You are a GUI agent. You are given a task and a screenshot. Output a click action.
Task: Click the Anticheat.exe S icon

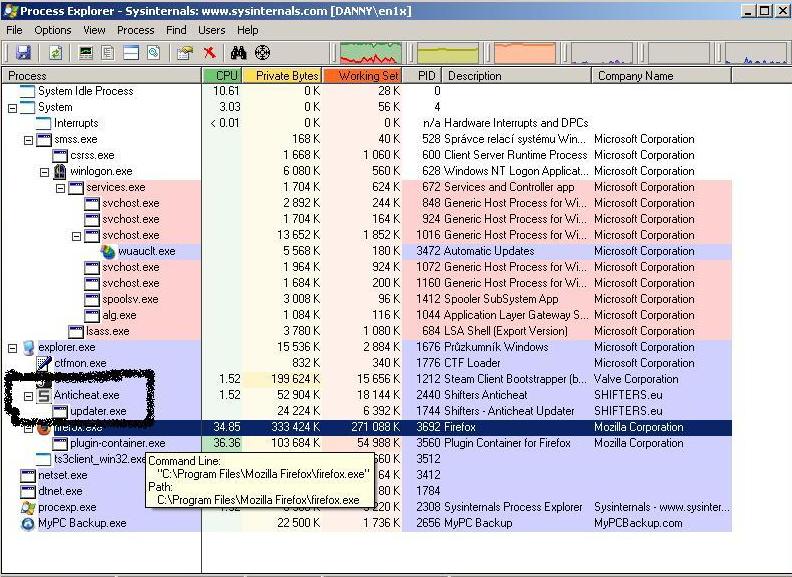44,395
